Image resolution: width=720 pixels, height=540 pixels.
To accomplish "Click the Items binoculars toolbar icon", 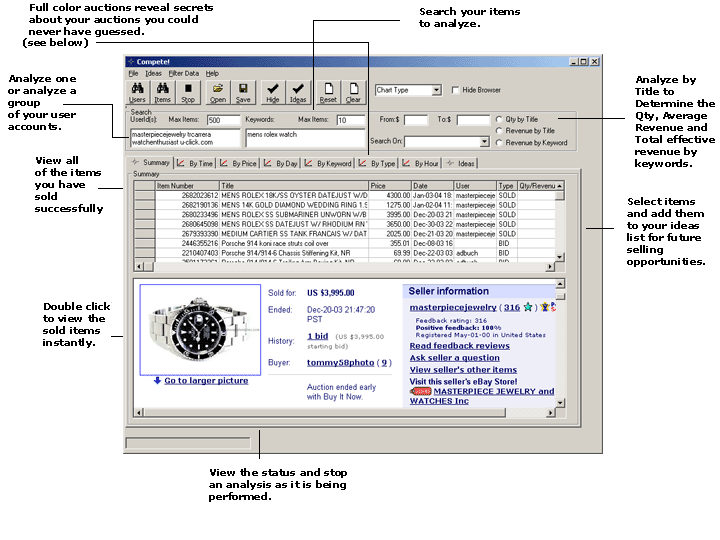I will pos(163,92).
